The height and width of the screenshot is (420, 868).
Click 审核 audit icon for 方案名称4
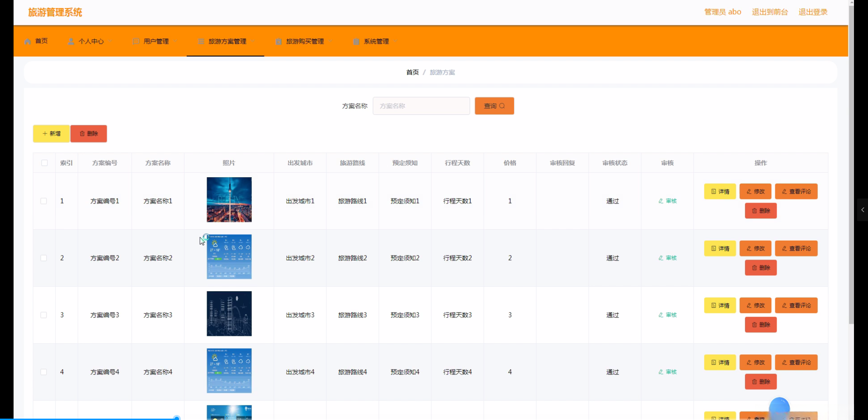[667, 372]
